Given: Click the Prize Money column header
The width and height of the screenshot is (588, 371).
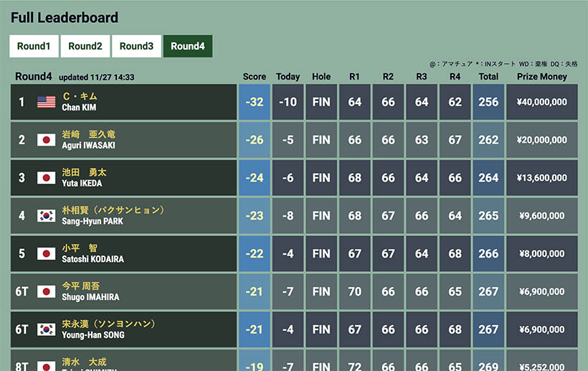Looking at the screenshot, I should click(542, 77).
